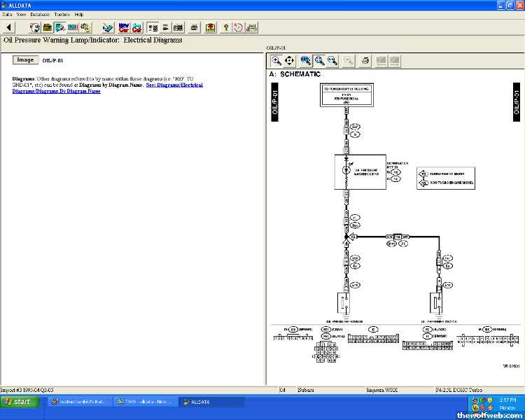Click the New Car toolbar icon
Image resolution: width=525 pixels, height=420 pixels.
(x=124, y=27)
